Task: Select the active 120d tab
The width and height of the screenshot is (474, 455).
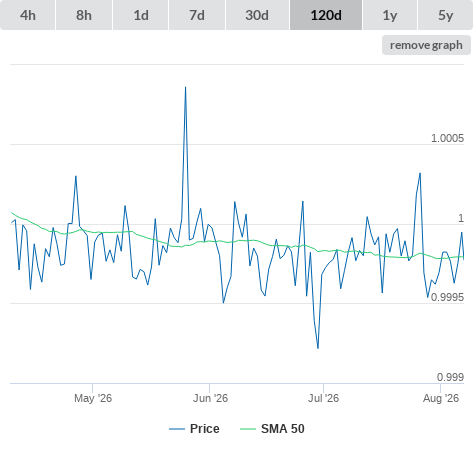Action: pyautogui.click(x=326, y=15)
